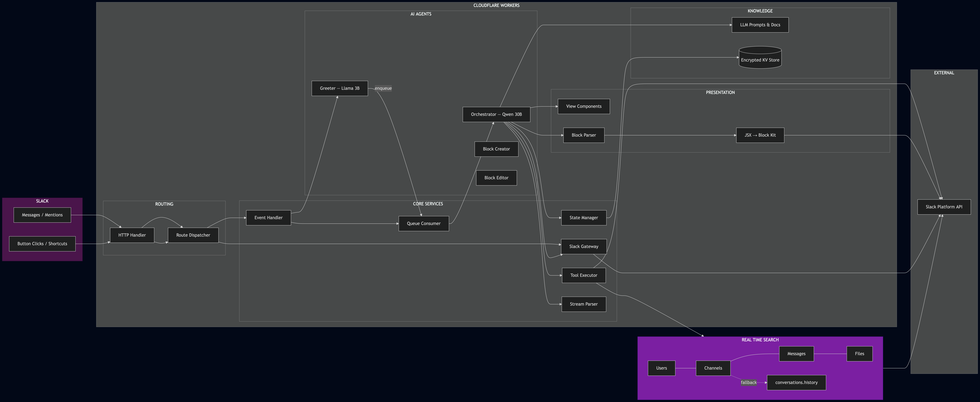Click the fallback edge label
The width and height of the screenshot is (980, 402).
(749, 383)
